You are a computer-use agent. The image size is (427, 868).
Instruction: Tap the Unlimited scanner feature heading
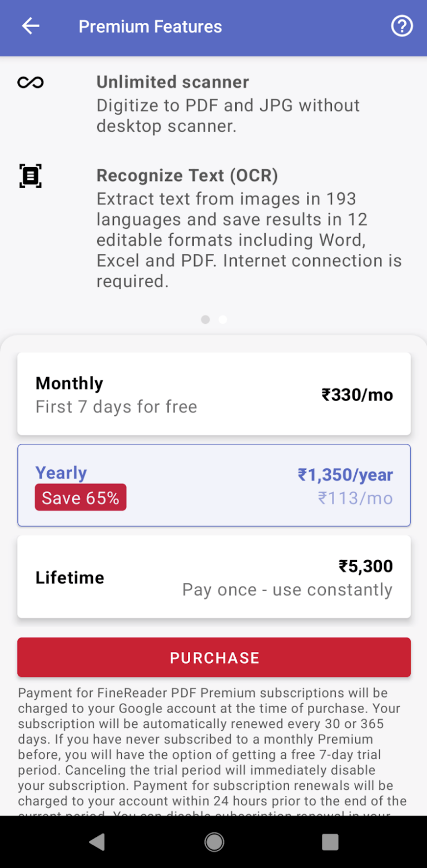(172, 82)
